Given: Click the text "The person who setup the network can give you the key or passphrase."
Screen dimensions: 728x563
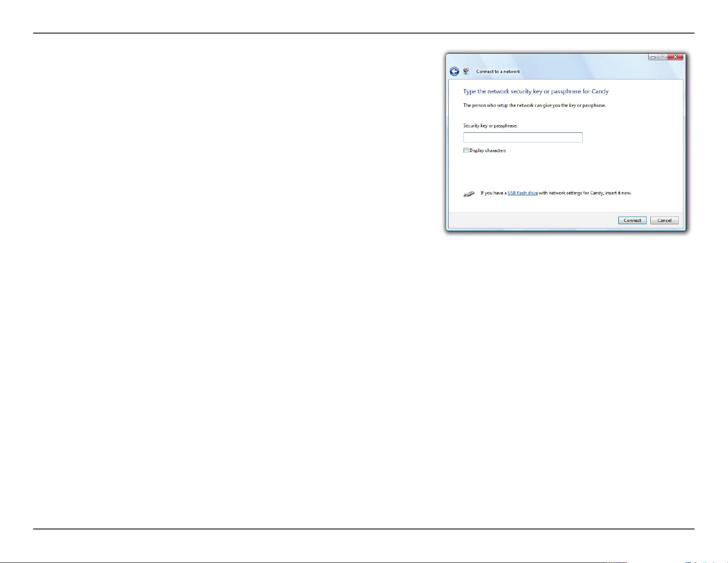Looking at the screenshot, I should pos(534,105).
